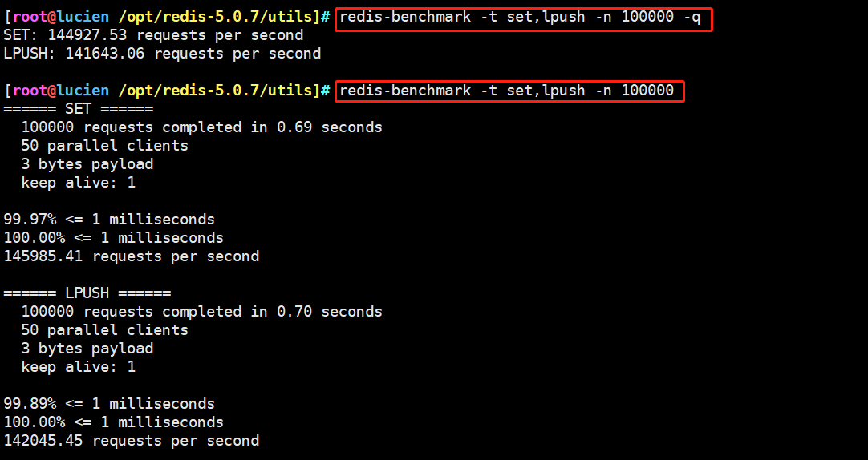Click the '142045.45 requests per second' result
Image resolution: width=868 pixels, height=460 pixels.
pyautogui.click(x=132, y=441)
